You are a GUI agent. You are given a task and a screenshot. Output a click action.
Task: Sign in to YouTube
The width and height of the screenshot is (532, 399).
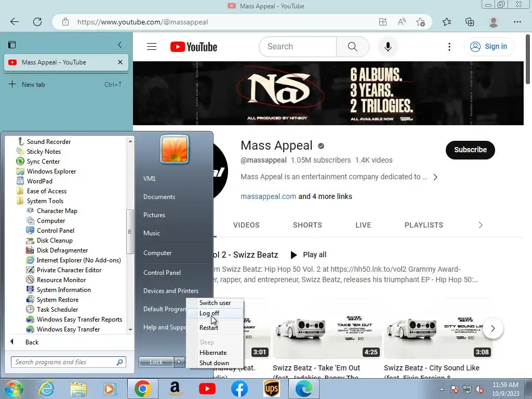[x=489, y=46]
